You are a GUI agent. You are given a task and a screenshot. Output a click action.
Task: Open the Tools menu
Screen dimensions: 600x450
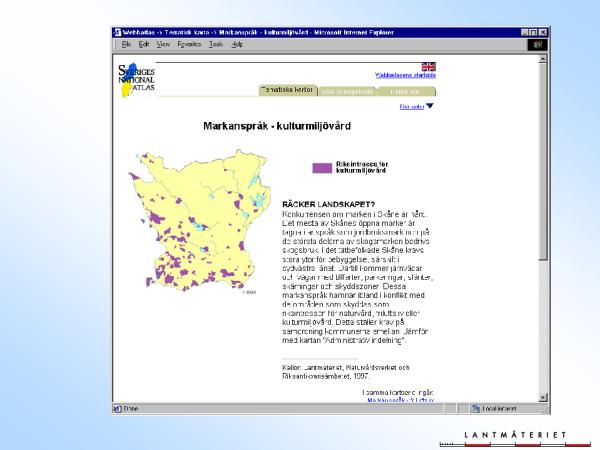tap(215, 45)
